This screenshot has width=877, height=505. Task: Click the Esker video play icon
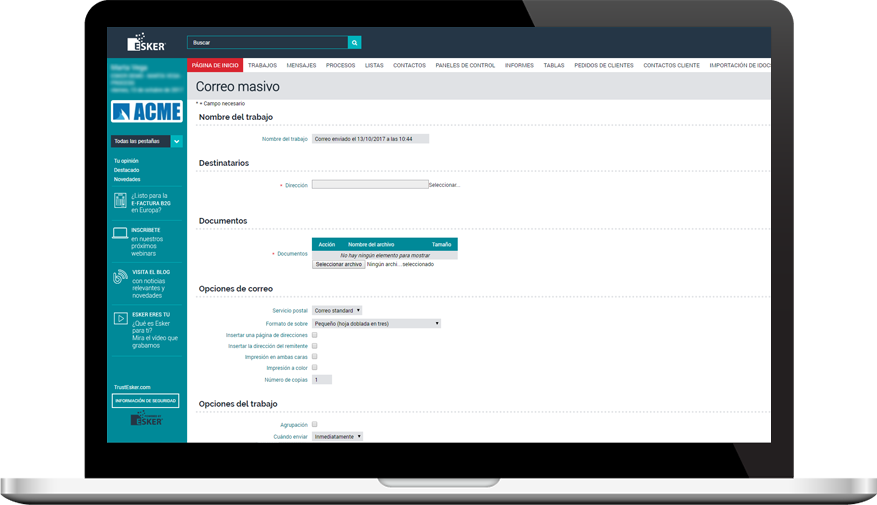tap(120, 319)
